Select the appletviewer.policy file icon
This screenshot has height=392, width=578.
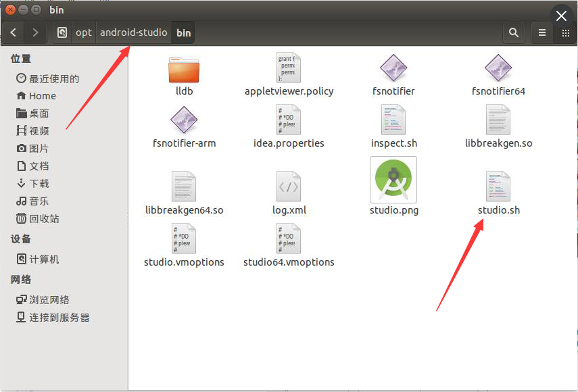(x=289, y=68)
